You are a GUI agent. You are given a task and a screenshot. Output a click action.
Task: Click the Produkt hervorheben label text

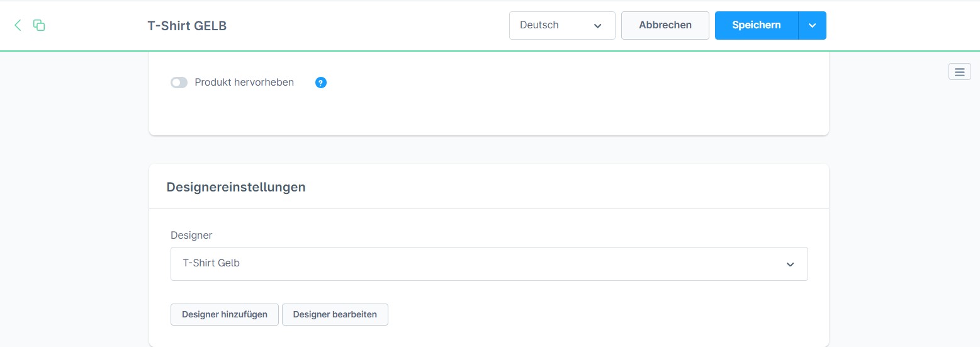click(x=244, y=82)
